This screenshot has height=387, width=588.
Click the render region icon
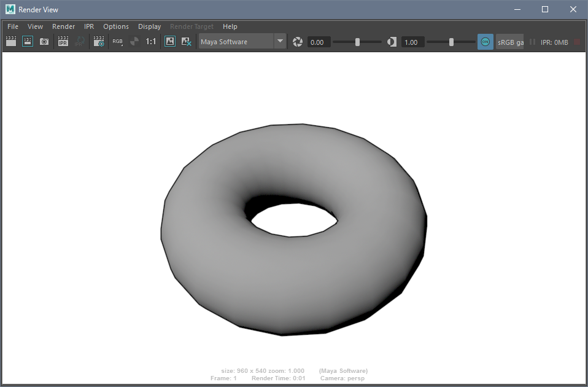click(28, 42)
